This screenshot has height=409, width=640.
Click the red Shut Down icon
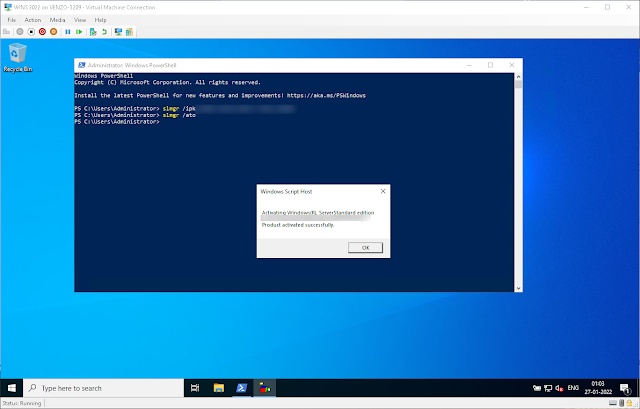[42, 32]
